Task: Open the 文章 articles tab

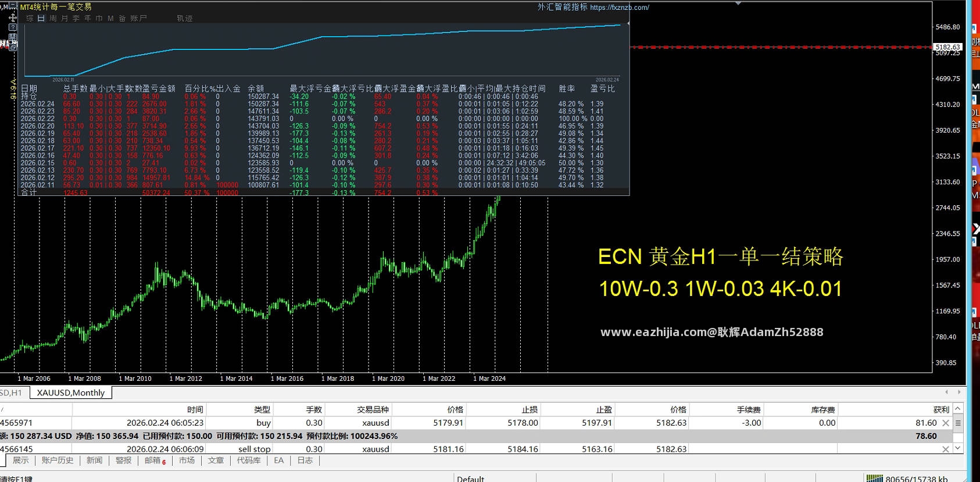Action: (x=216, y=460)
